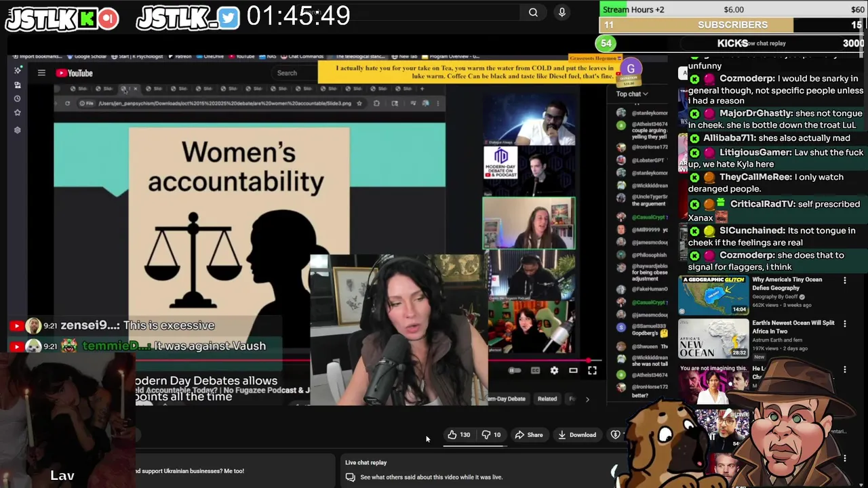
Task: Click the YouTube Search field
Action: (296, 73)
